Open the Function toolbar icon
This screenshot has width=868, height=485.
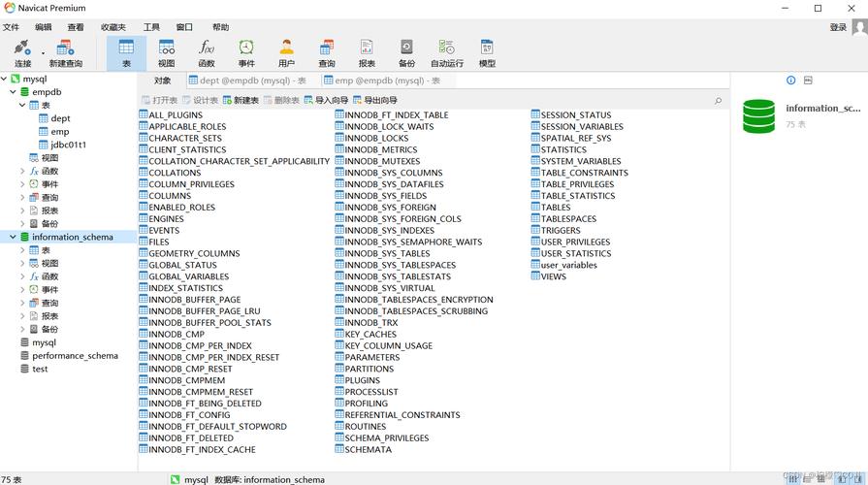(207, 53)
